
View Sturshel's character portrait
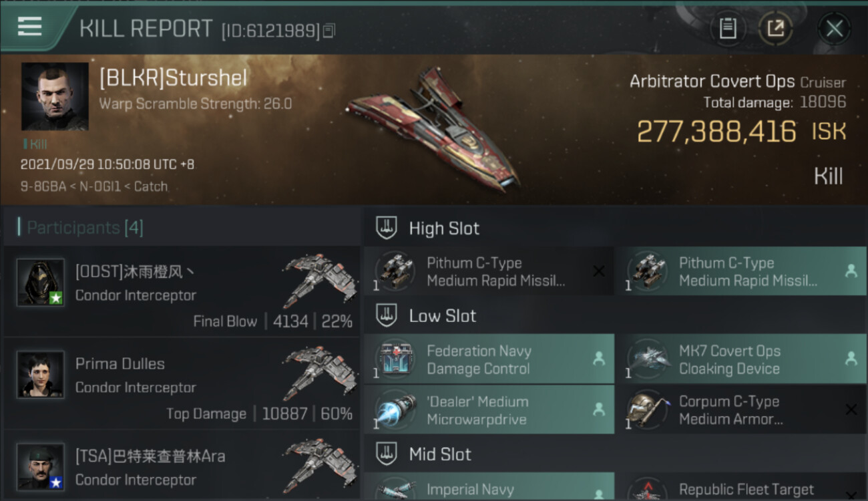coord(55,96)
